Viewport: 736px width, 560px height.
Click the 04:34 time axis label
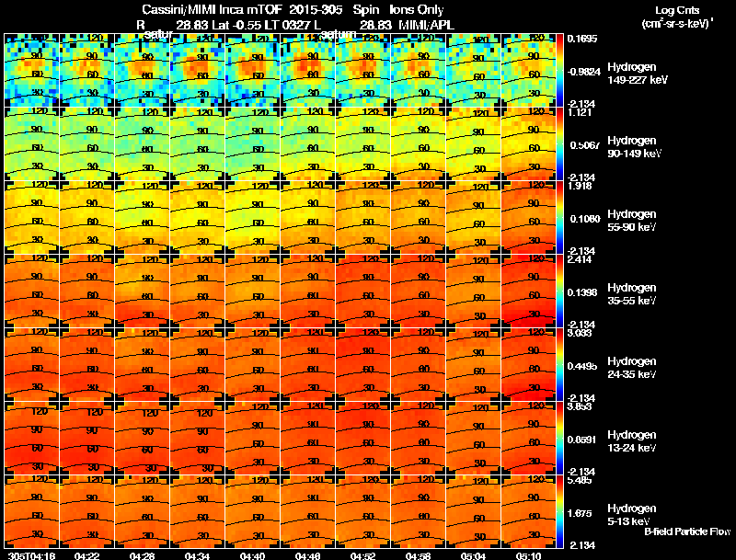pos(197,555)
